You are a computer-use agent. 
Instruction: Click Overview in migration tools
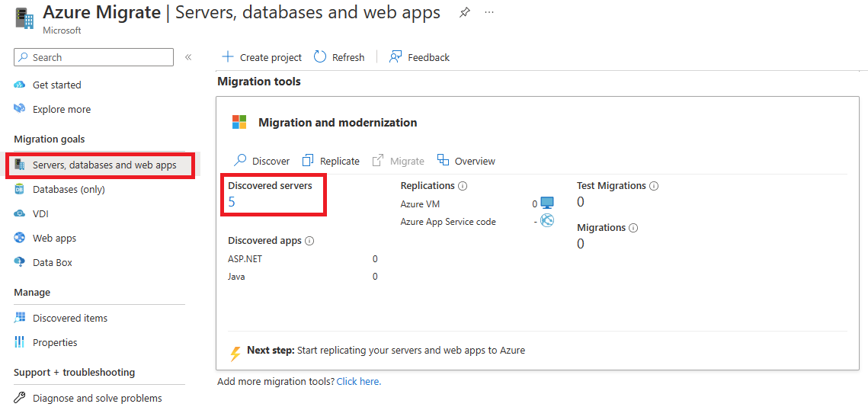tap(466, 161)
